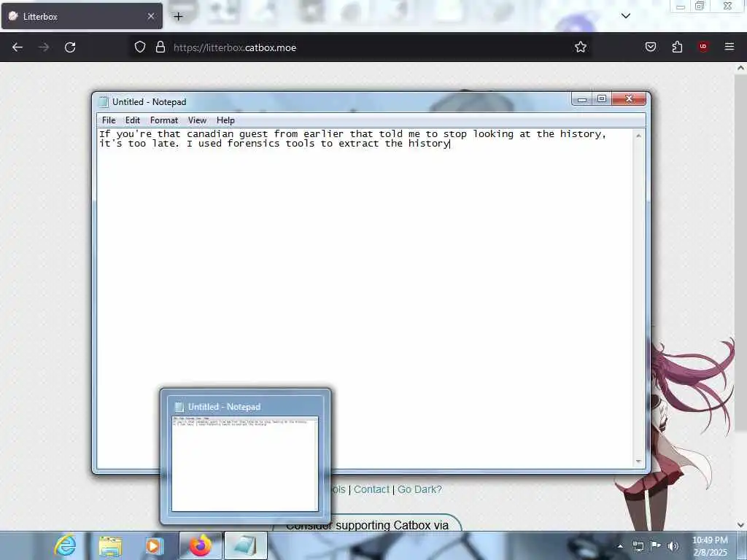Open volume speaker tray icon

tap(673, 546)
